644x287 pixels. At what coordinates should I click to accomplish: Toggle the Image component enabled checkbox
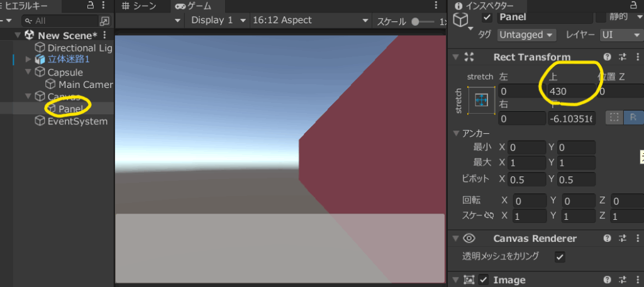(484, 279)
